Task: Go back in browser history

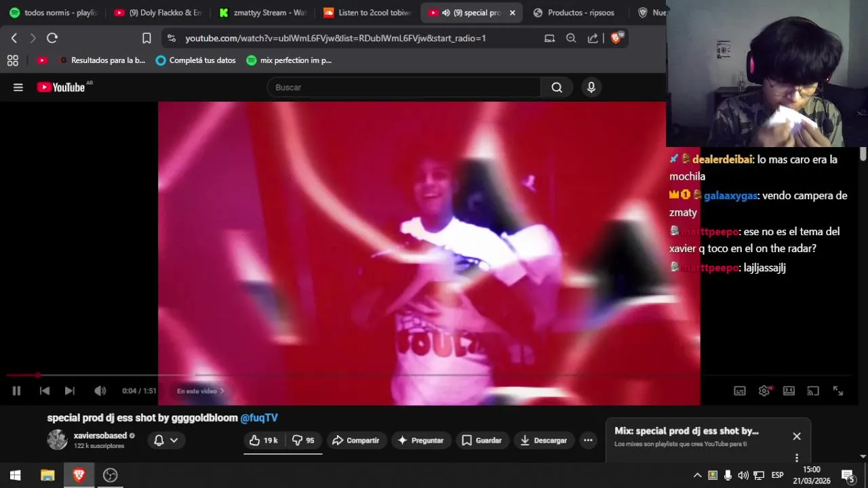Action: tap(14, 39)
